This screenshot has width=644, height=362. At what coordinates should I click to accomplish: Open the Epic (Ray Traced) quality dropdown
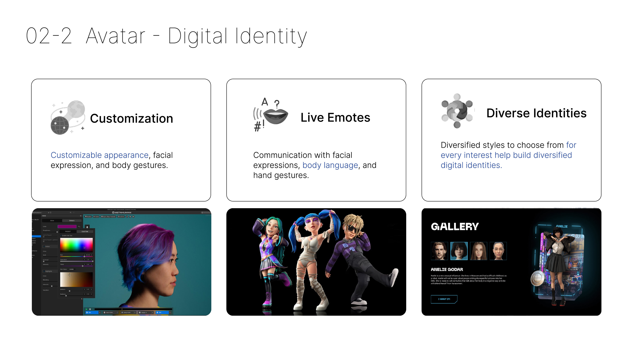pos(109,217)
